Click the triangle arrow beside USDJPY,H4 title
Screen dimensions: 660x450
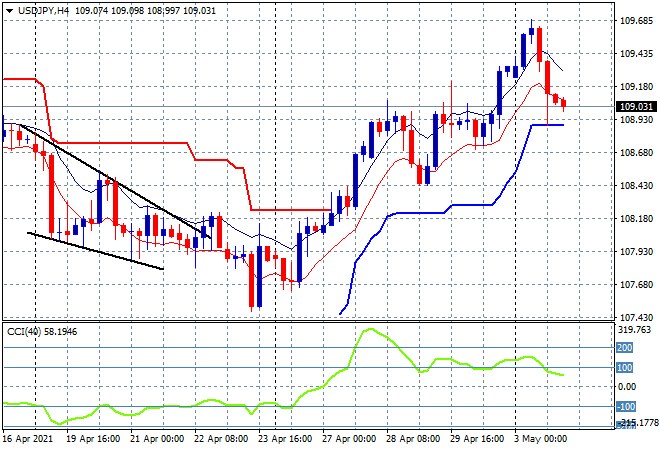(x=9, y=11)
